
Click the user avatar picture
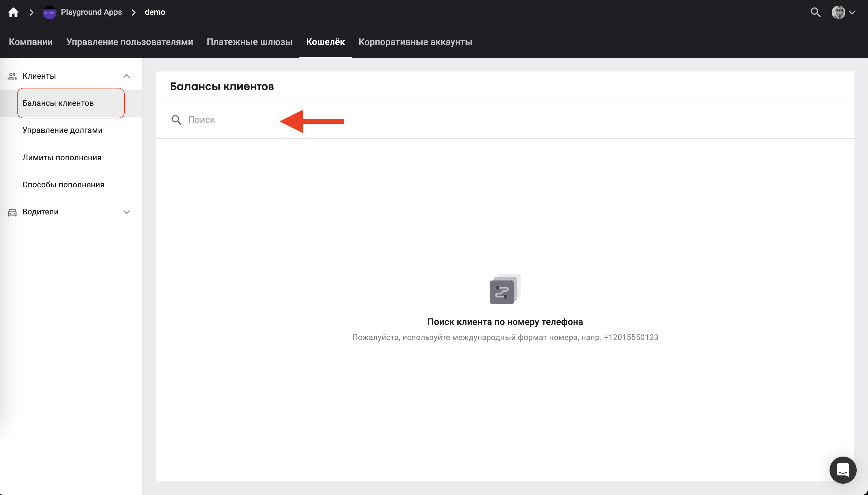[x=838, y=12]
